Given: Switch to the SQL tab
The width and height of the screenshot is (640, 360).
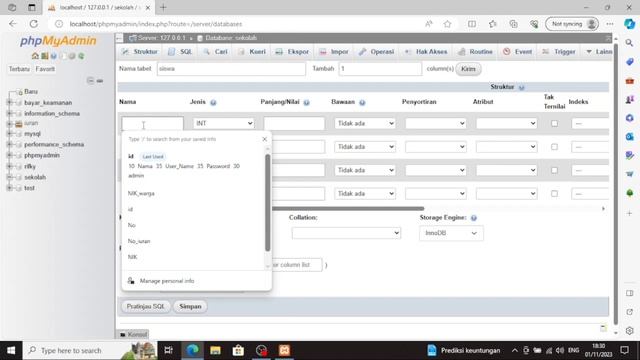Looking at the screenshot, I should [180, 52].
